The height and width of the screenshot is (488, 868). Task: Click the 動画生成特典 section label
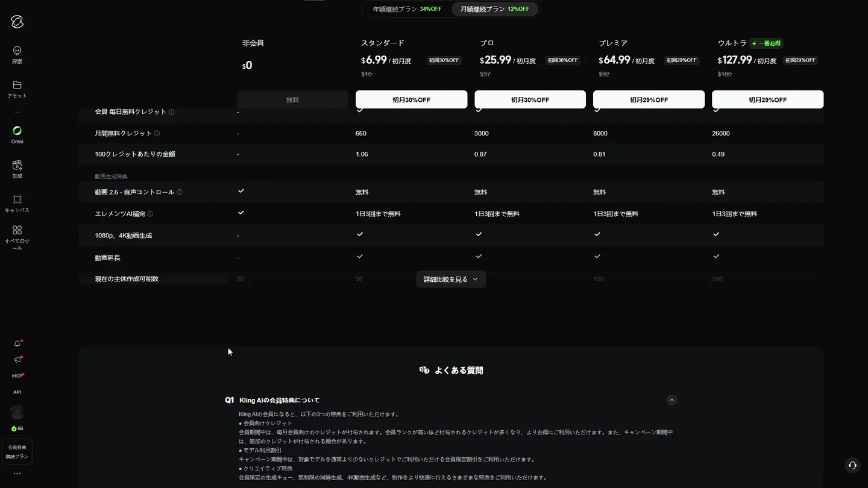click(x=112, y=177)
